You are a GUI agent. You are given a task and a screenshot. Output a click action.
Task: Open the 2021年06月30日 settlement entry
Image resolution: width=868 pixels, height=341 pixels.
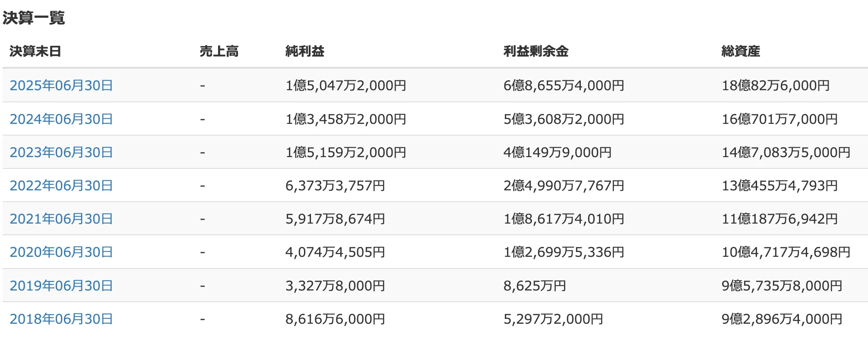(61, 219)
